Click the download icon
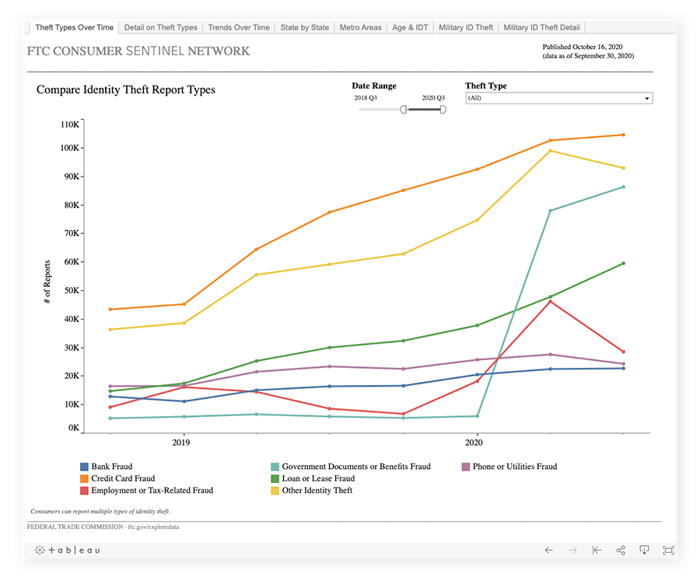This screenshot has width=700, height=581. (644, 550)
